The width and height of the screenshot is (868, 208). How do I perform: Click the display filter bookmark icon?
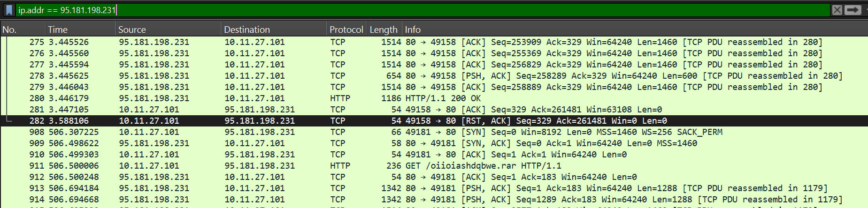tap(9, 10)
